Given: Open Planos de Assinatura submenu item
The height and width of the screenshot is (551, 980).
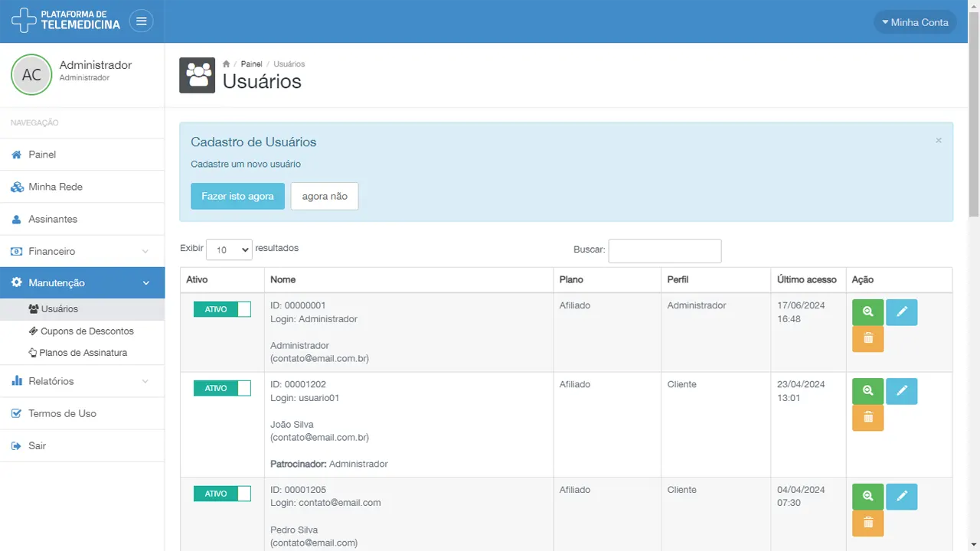Looking at the screenshot, I should pos(82,353).
